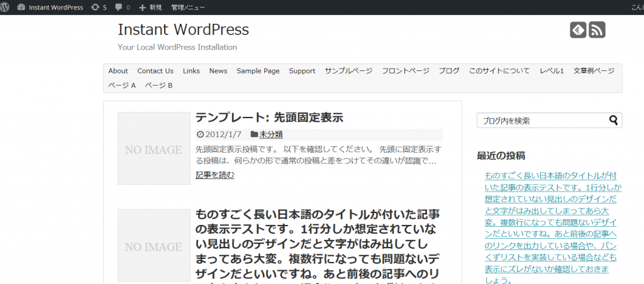Open the Support page
The height and width of the screenshot is (284, 644).
(x=302, y=71)
